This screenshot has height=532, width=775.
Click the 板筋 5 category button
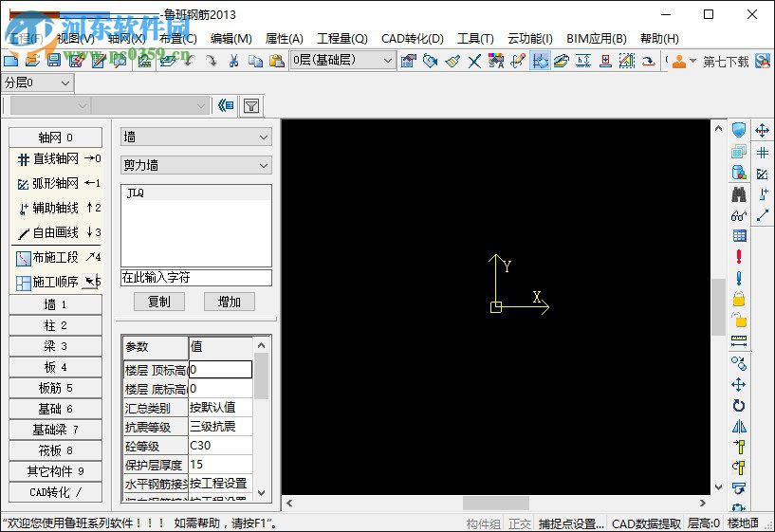point(55,388)
